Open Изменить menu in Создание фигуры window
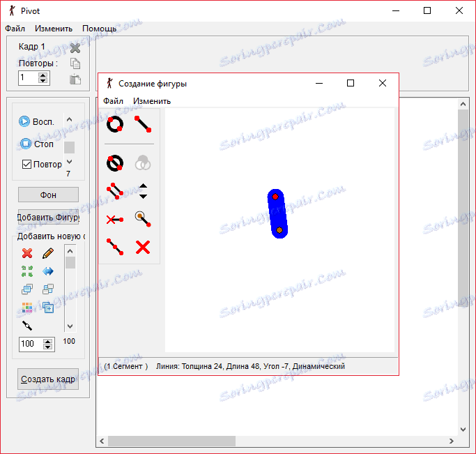Viewport: 476px width, 454px height. (x=152, y=101)
